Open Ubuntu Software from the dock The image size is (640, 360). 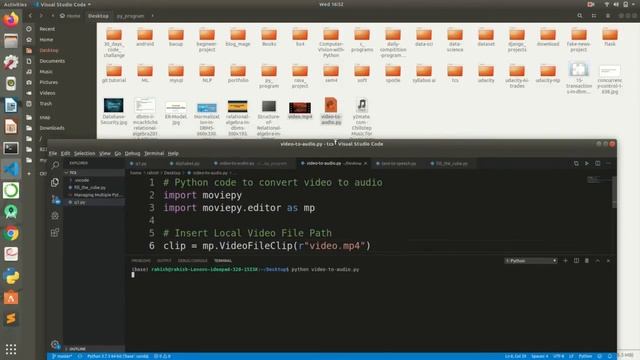click(11, 297)
